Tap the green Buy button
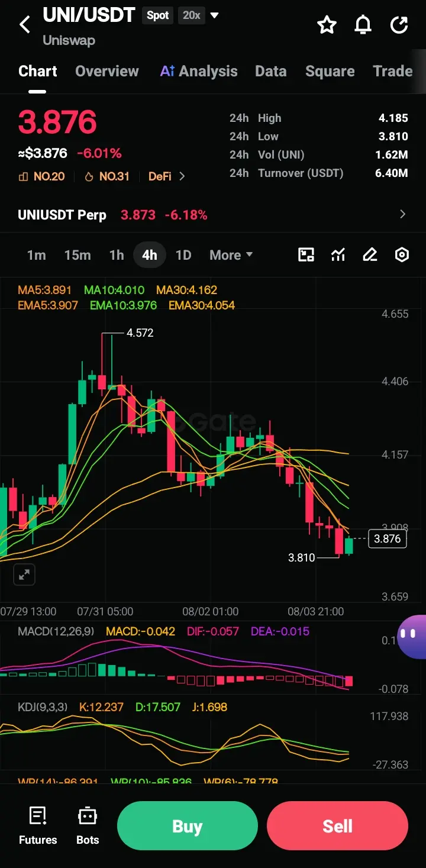426x868 pixels. [188, 826]
